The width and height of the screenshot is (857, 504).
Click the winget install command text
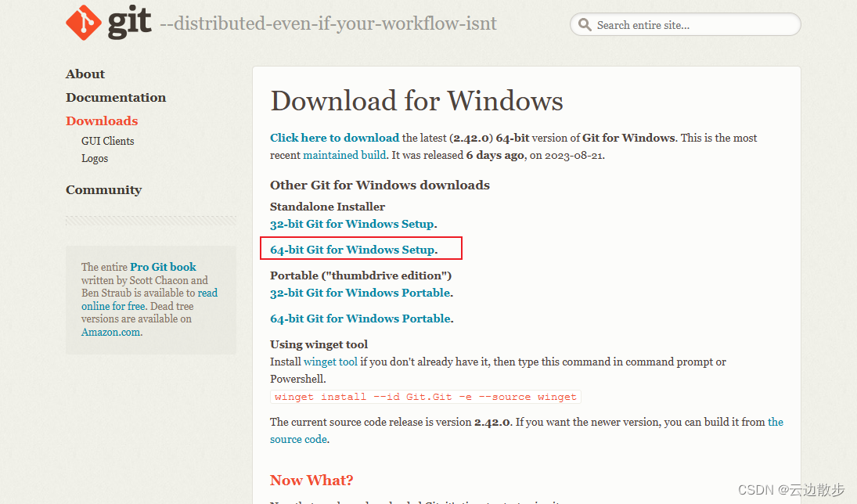(x=425, y=397)
